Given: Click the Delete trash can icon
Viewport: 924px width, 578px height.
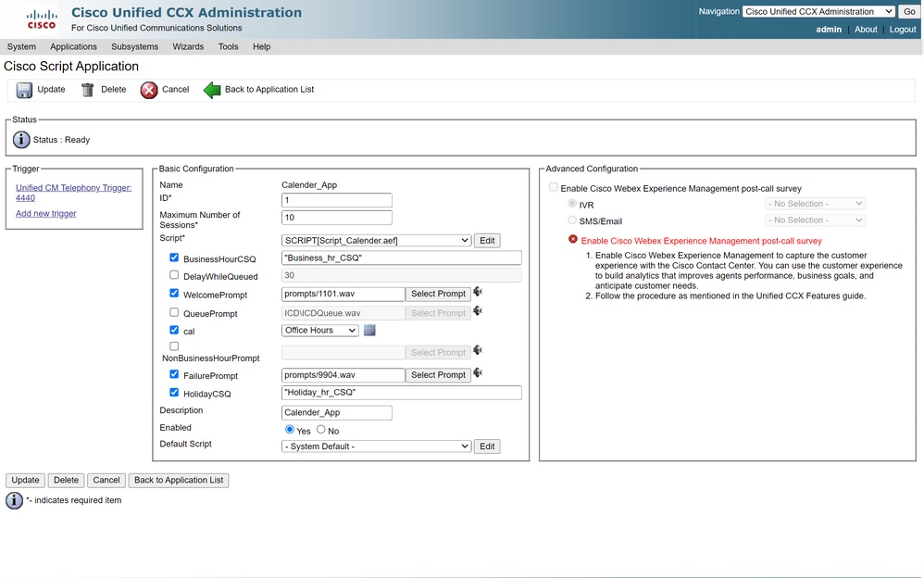Looking at the screenshot, I should pyautogui.click(x=88, y=90).
